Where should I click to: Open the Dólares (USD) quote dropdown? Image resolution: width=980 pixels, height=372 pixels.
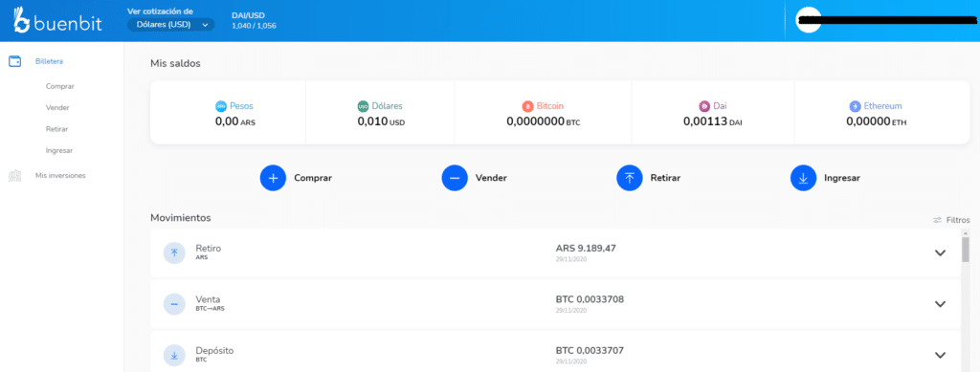click(x=170, y=24)
